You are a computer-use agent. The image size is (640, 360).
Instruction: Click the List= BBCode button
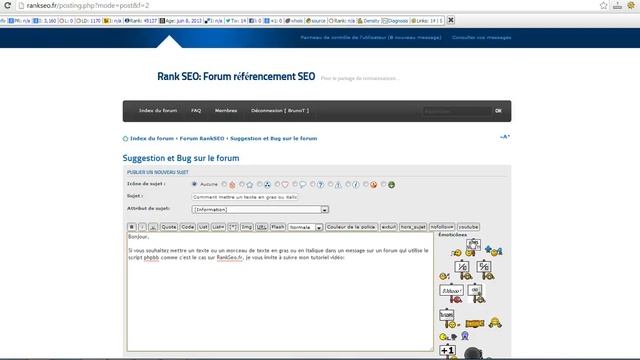click(218, 227)
